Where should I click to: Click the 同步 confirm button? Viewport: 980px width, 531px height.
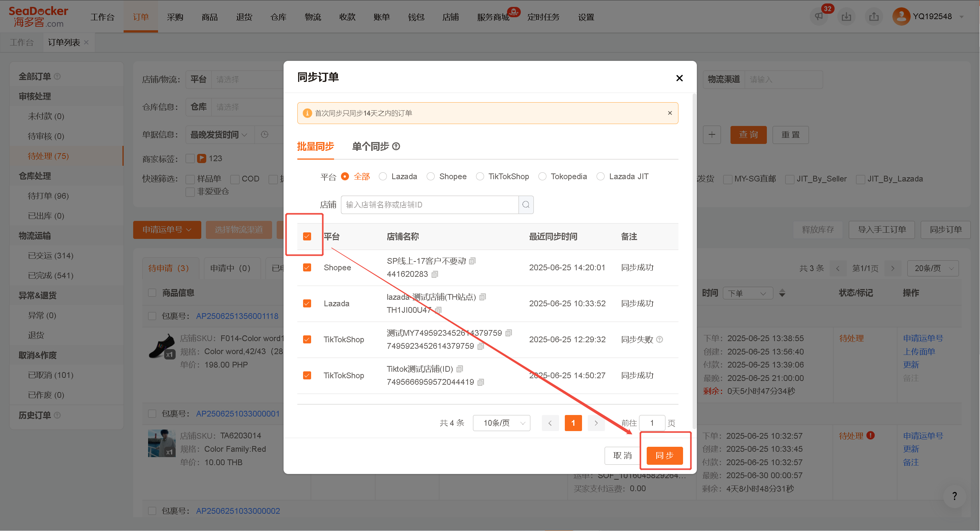665,456
